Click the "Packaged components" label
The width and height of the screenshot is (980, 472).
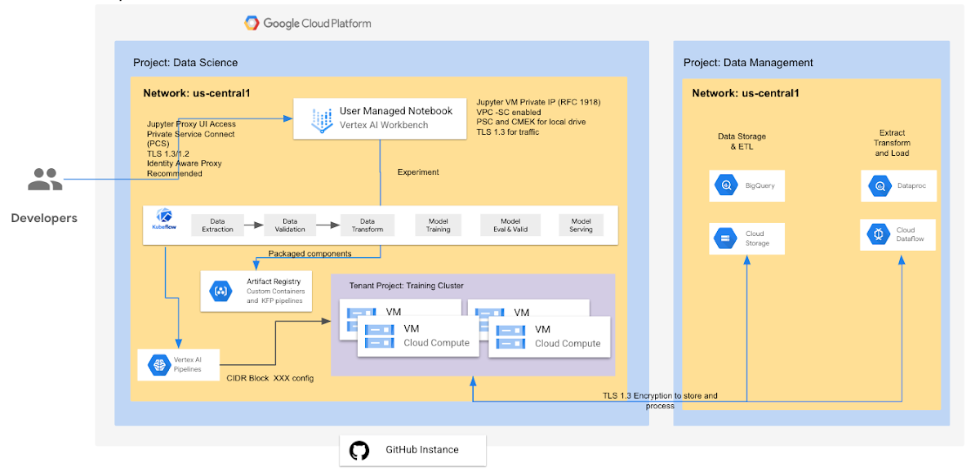tap(310, 254)
